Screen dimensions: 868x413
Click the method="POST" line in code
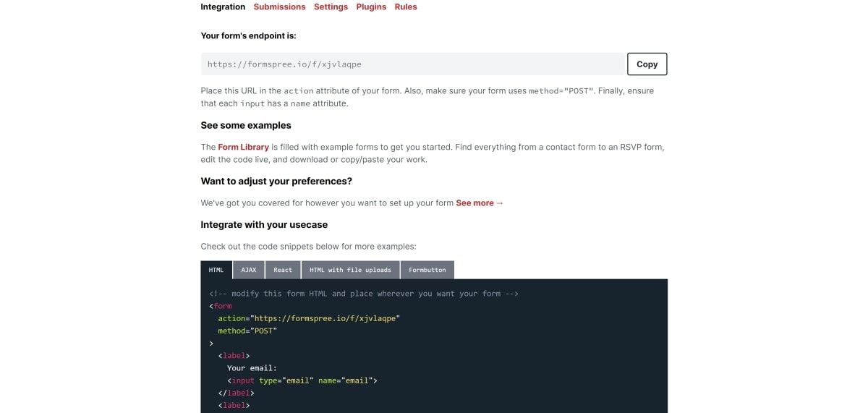click(x=247, y=331)
